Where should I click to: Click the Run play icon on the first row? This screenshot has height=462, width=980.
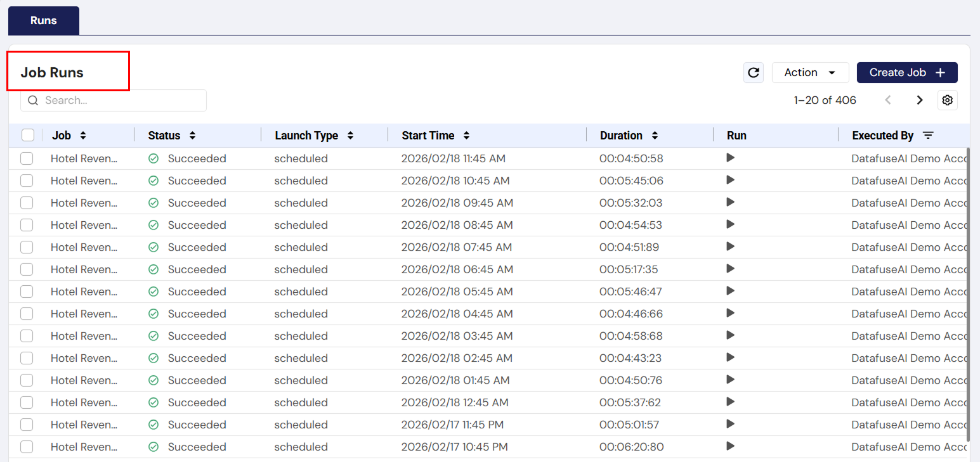tap(730, 158)
